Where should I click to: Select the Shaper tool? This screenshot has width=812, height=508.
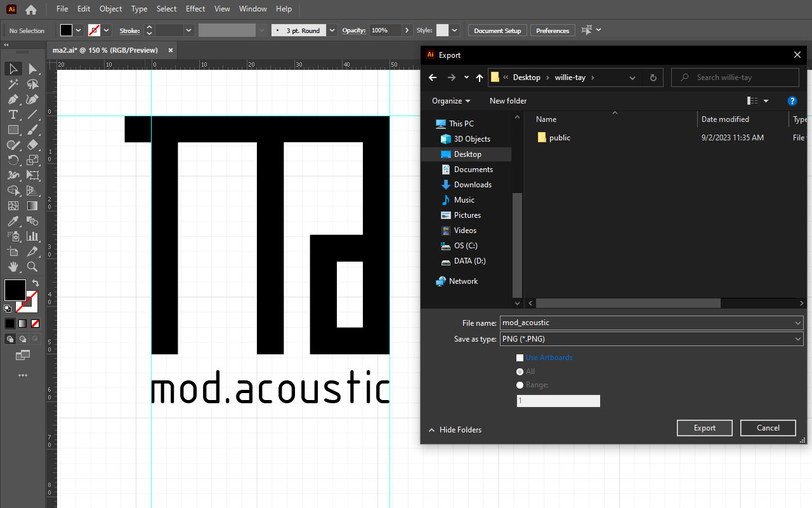tap(13, 145)
